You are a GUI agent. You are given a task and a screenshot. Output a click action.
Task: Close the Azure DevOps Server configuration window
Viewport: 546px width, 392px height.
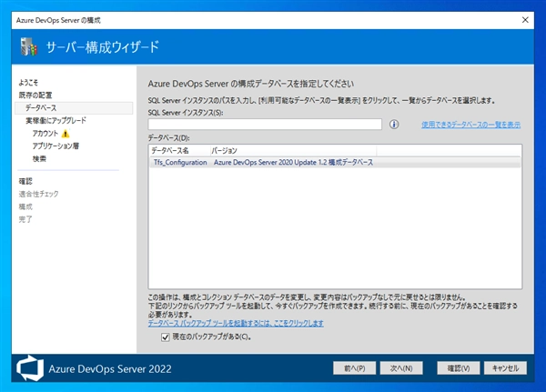[525, 20]
